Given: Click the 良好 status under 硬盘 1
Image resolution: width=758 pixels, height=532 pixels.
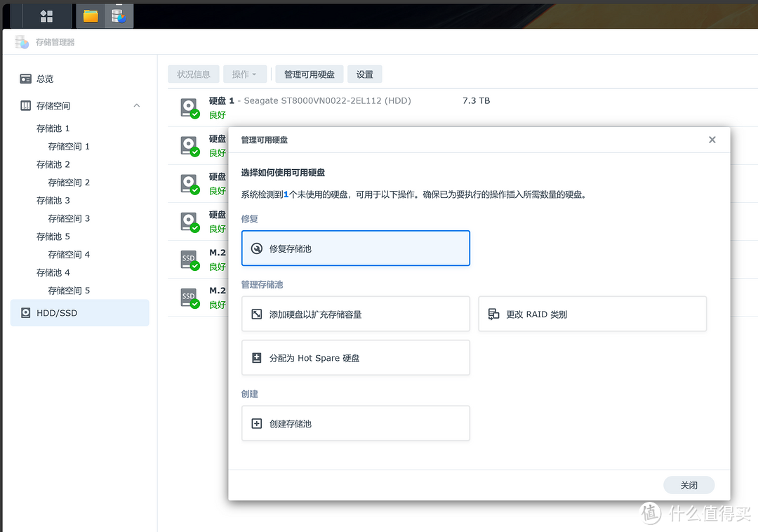Looking at the screenshot, I should click(218, 115).
